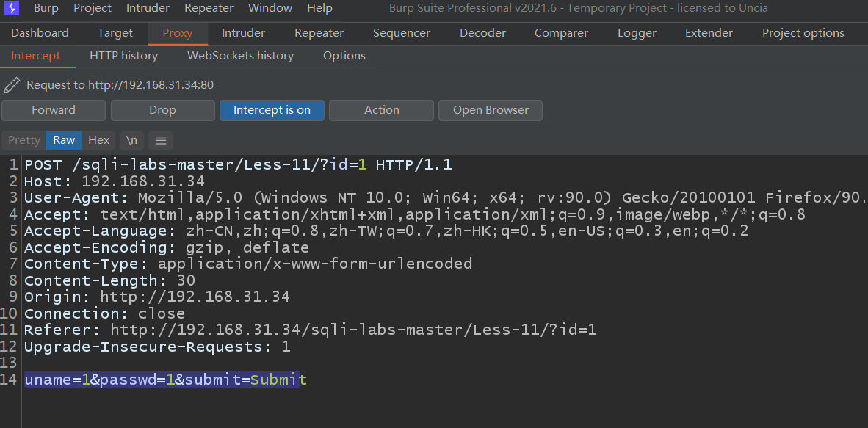Click the Accept: text/html header line
Screen dimensions: 868x428
point(415,214)
